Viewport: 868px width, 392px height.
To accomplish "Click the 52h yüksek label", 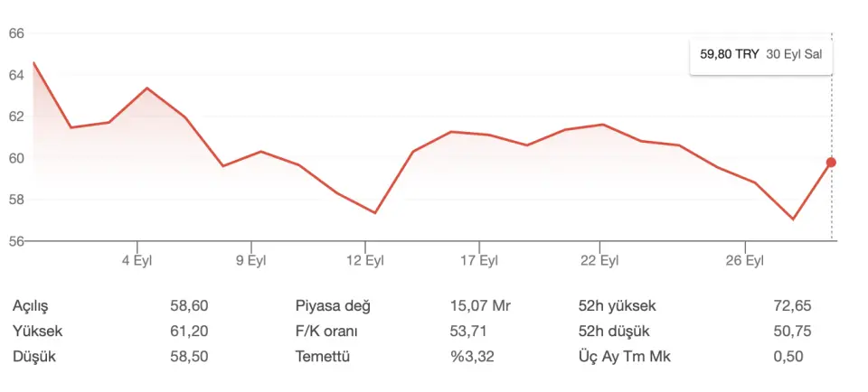I will [616, 306].
